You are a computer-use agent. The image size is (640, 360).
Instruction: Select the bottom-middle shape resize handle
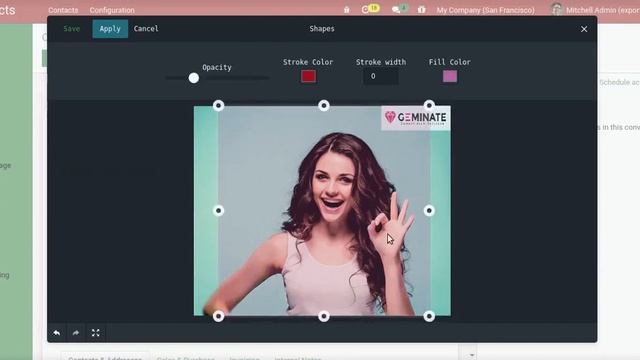(x=324, y=316)
